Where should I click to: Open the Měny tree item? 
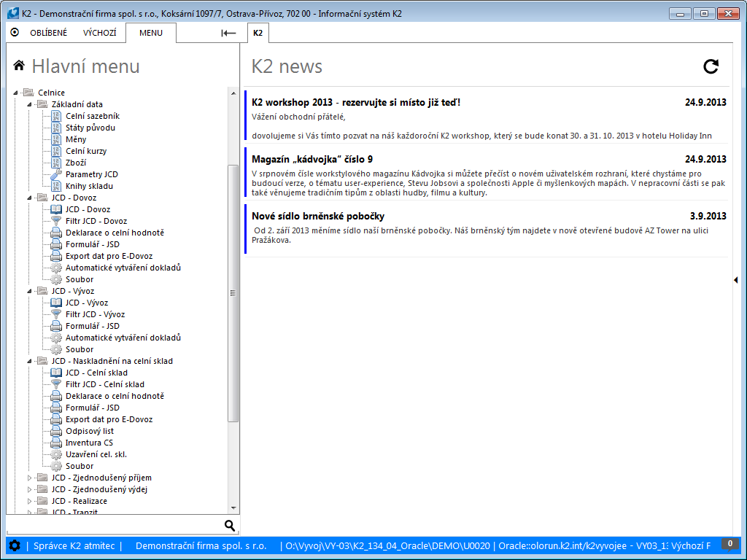tap(76, 139)
